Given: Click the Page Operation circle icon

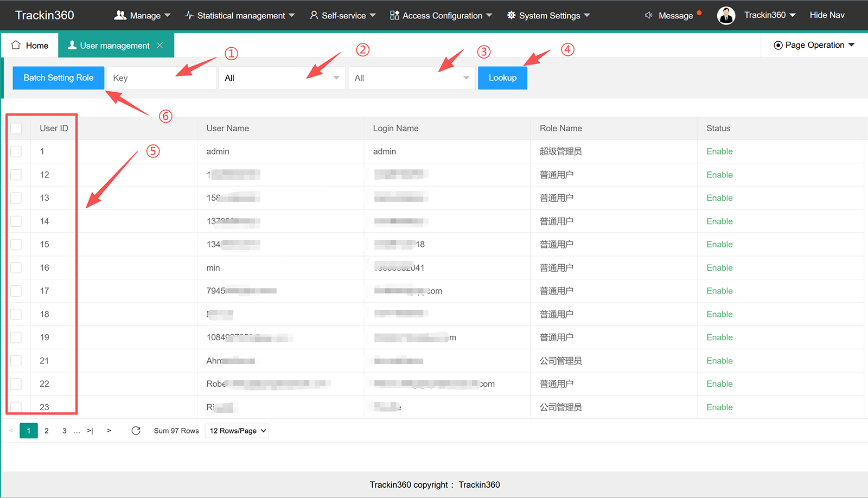Looking at the screenshot, I should tap(778, 45).
